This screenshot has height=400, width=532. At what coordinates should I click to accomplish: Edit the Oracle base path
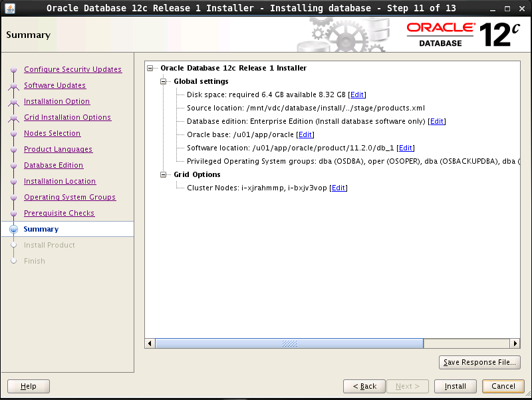(x=305, y=134)
